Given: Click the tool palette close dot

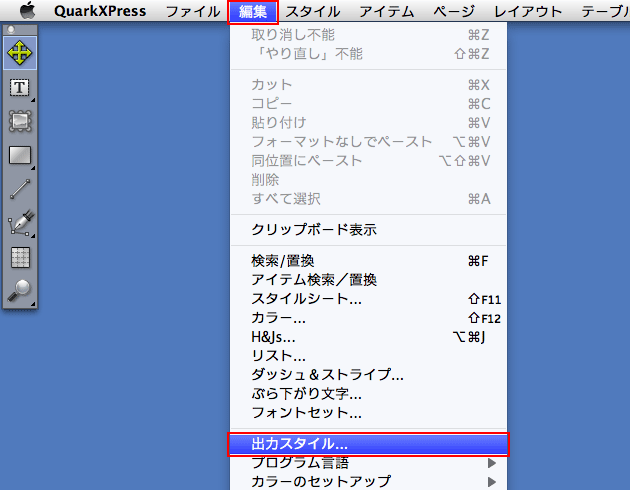Looking at the screenshot, I should click(11, 29).
